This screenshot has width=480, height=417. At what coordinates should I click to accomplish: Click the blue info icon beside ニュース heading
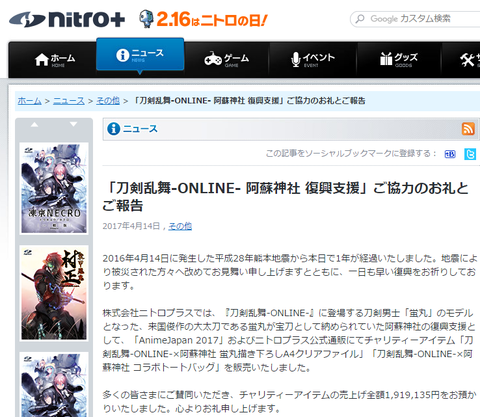tap(113, 129)
